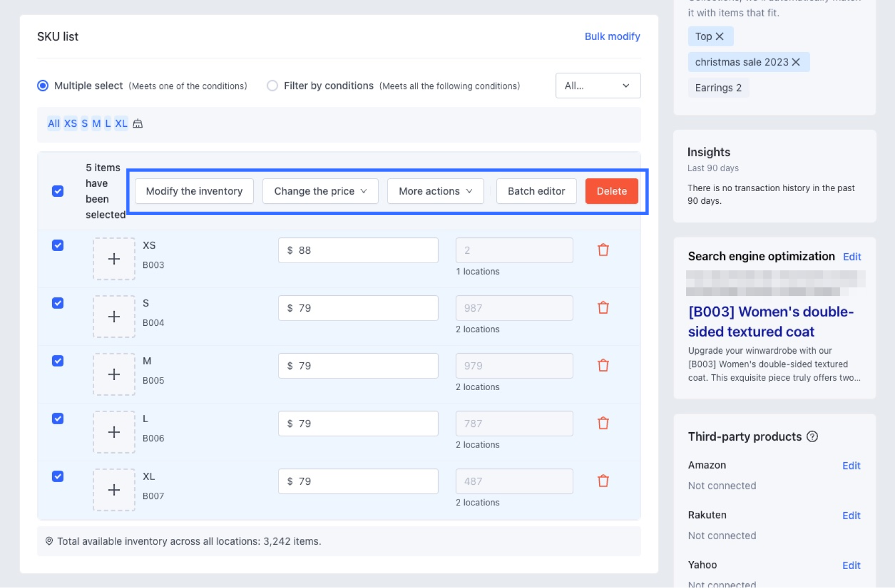The image size is (895, 588).
Task: Click the trash icon for size S row
Action: (x=603, y=308)
